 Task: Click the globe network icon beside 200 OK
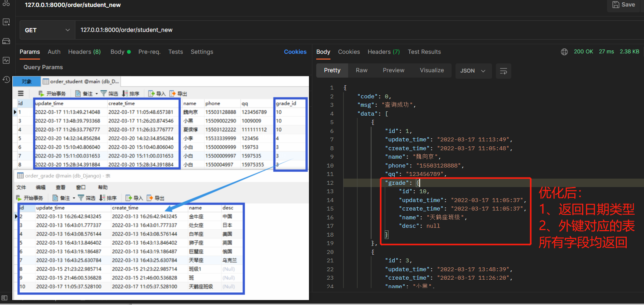pos(564,52)
